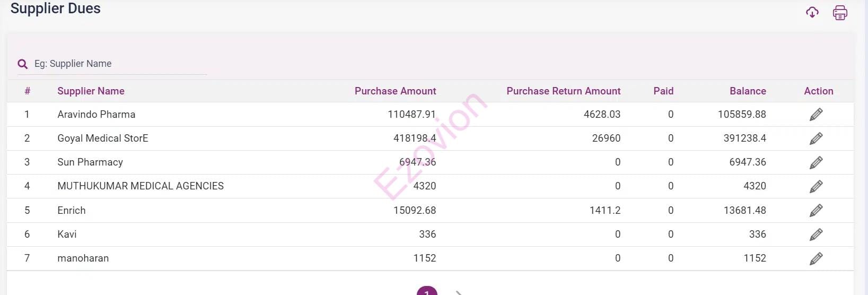Click the print icon
This screenshot has width=868, height=295.
(840, 12)
